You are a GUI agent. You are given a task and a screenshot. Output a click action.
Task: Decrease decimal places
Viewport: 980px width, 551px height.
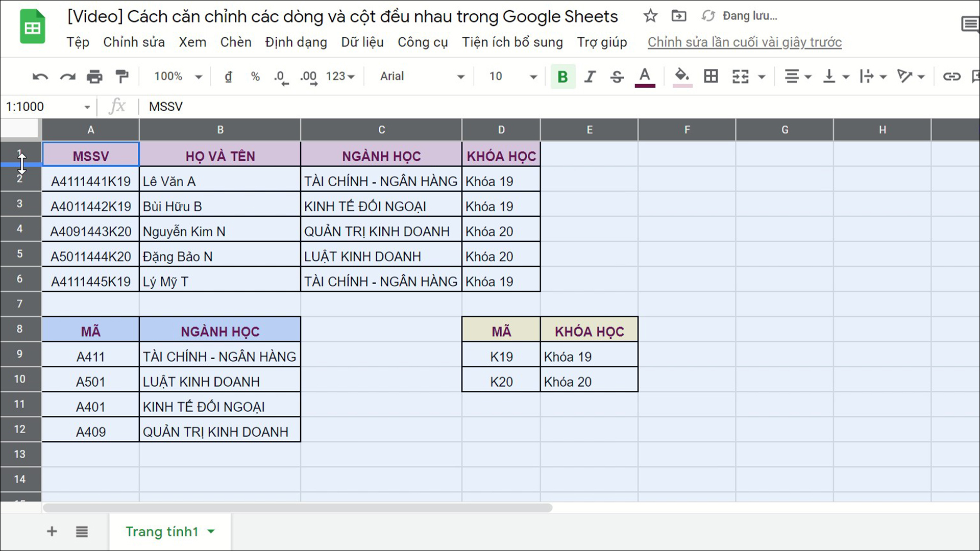coord(281,77)
